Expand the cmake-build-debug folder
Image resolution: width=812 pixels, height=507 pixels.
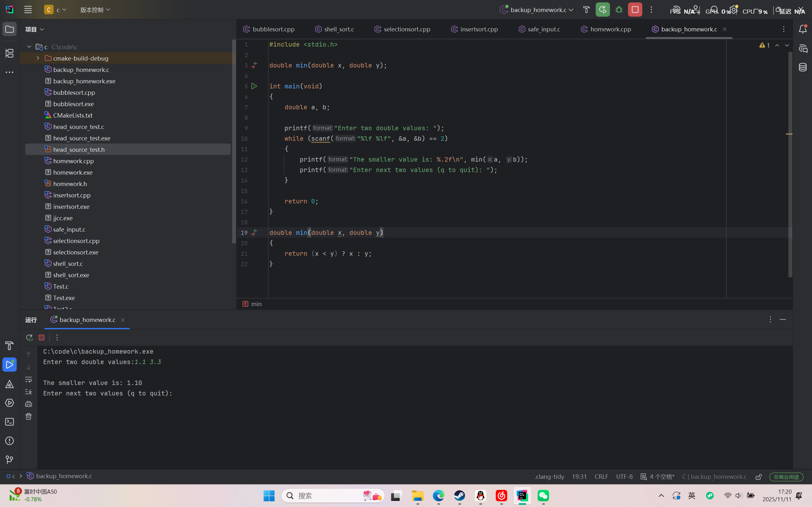pos(38,58)
